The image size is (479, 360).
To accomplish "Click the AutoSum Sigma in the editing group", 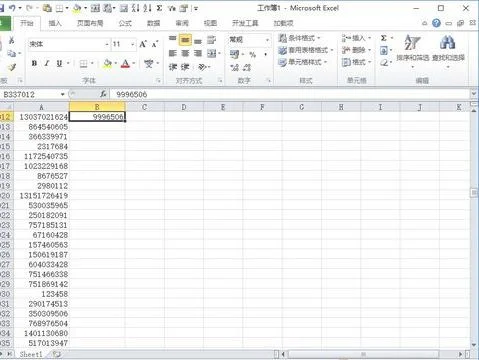I will [x=384, y=38].
